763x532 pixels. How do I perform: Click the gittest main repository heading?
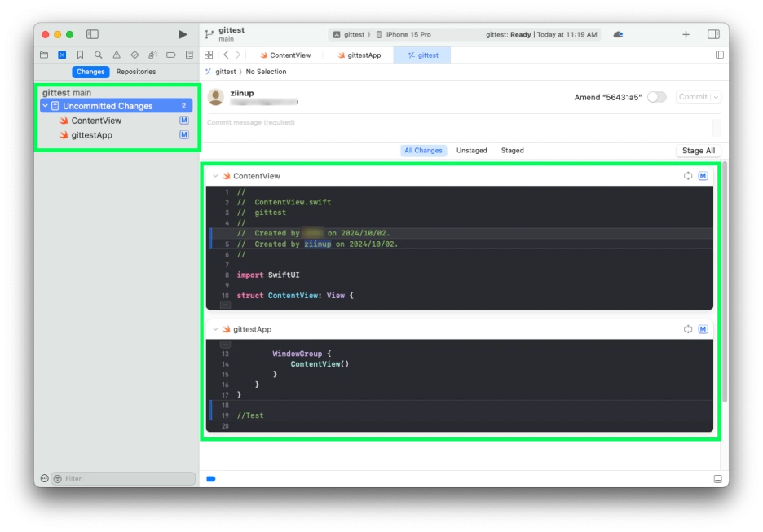pyautogui.click(x=67, y=92)
